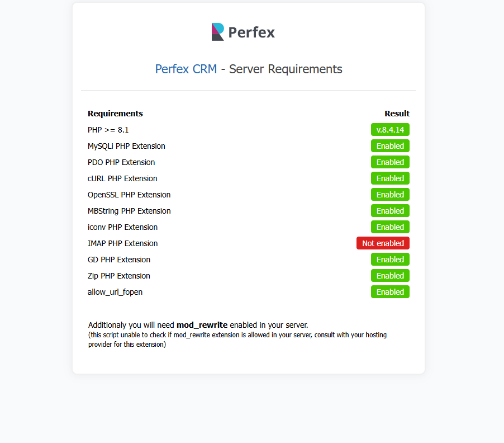This screenshot has height=443, width=504.
Task: Click the Perfex logo icon
Action: point(218,32)
